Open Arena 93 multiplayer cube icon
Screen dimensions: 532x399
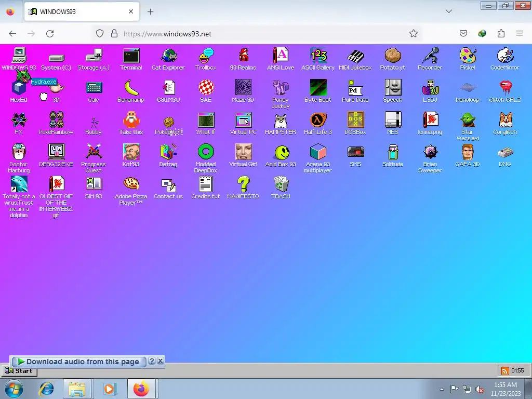pos(318,152)
